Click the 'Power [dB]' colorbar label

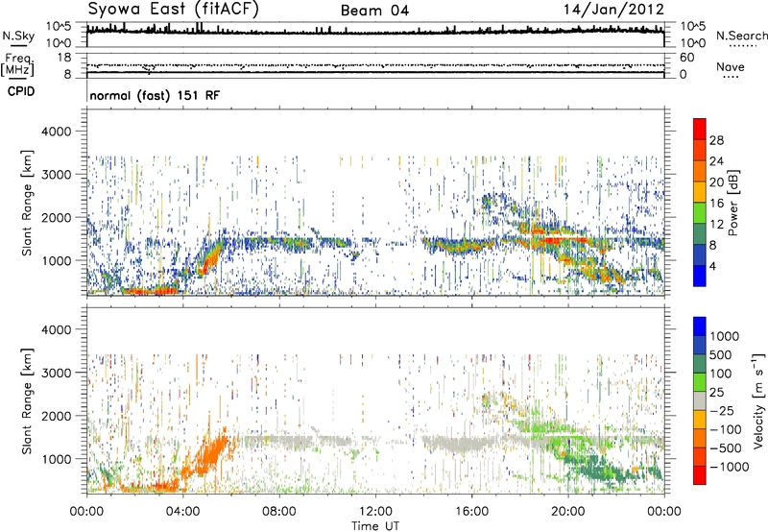[733, 203]
